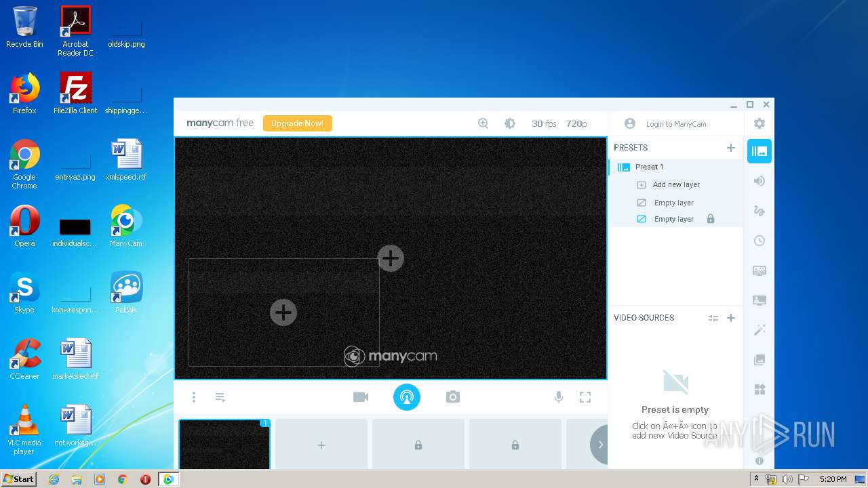Open the Lower third panel icon

tap(759, 300)
